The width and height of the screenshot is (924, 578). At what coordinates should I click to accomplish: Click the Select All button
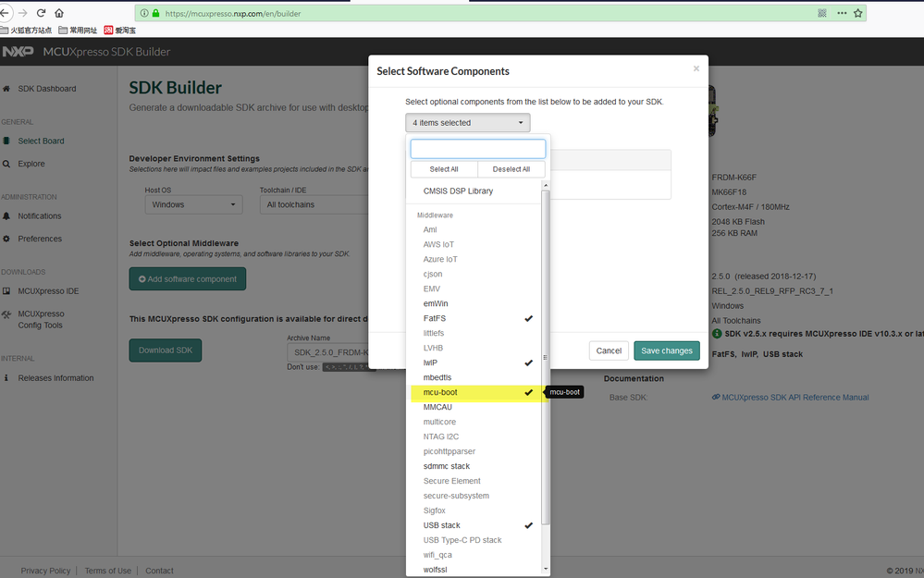(x=444, y=169)
